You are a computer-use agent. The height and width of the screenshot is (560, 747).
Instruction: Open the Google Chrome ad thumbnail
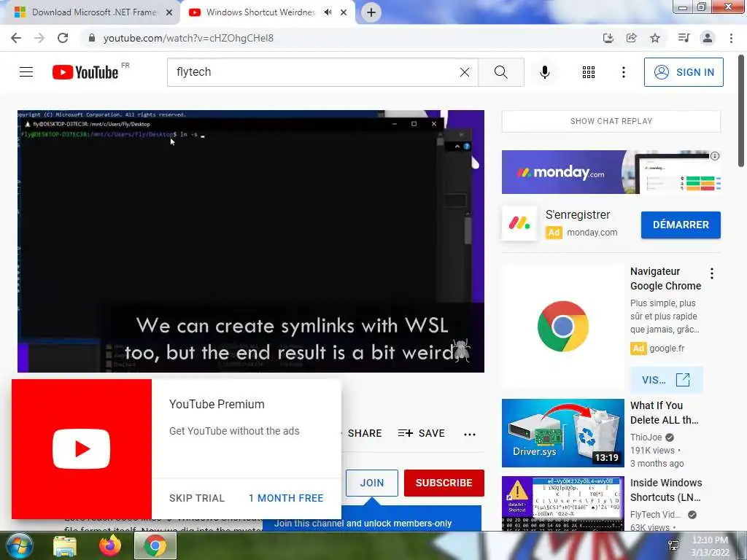coord(562,327)
